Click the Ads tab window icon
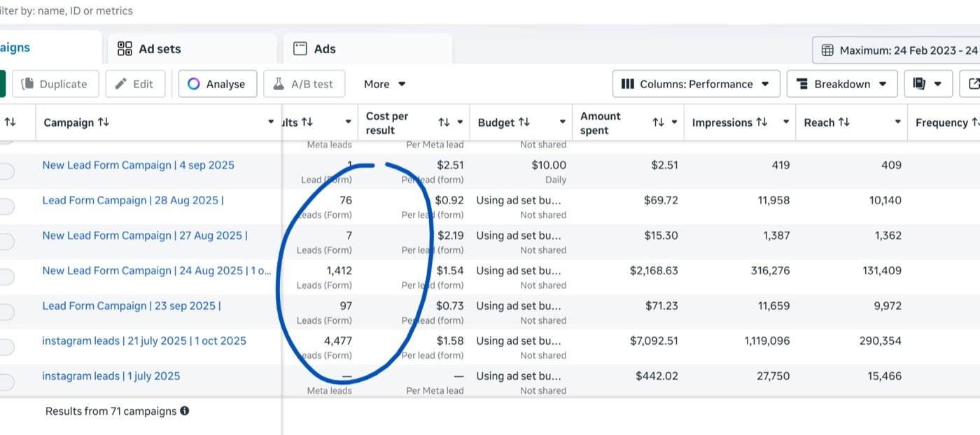 click(300, 49)
